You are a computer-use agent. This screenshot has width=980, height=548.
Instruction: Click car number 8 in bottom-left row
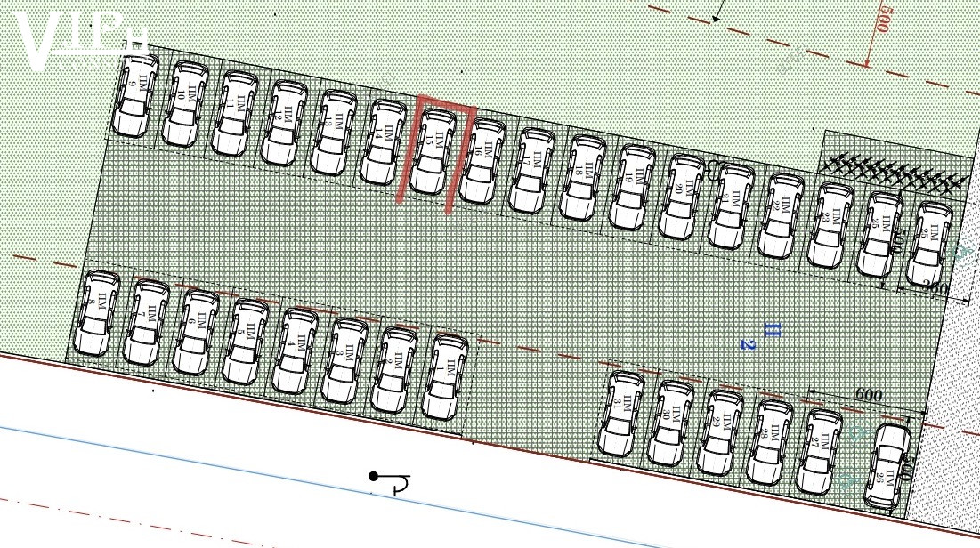coord(97,313)
